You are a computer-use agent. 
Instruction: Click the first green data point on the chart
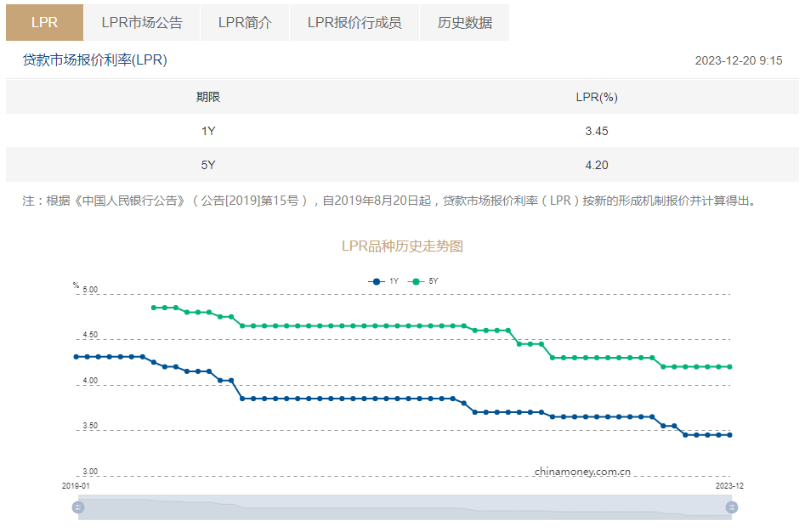(x=154, y=308)
